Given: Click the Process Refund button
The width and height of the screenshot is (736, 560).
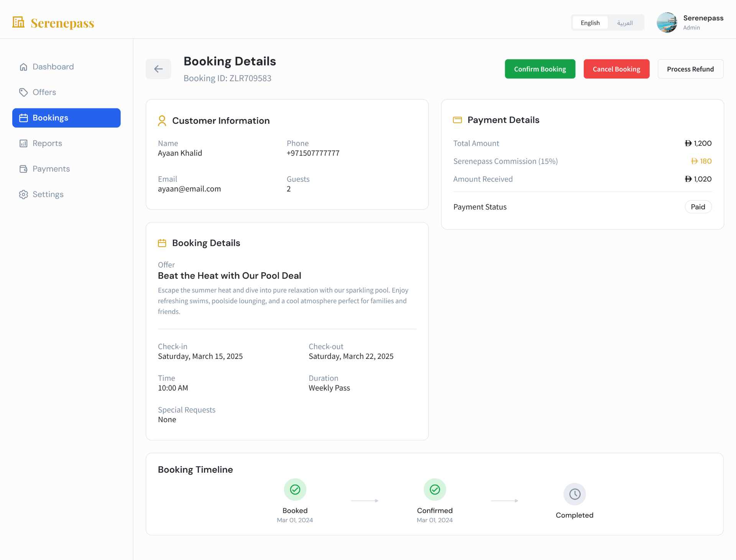Looking at the screenshot, I should tap(690, 69).
